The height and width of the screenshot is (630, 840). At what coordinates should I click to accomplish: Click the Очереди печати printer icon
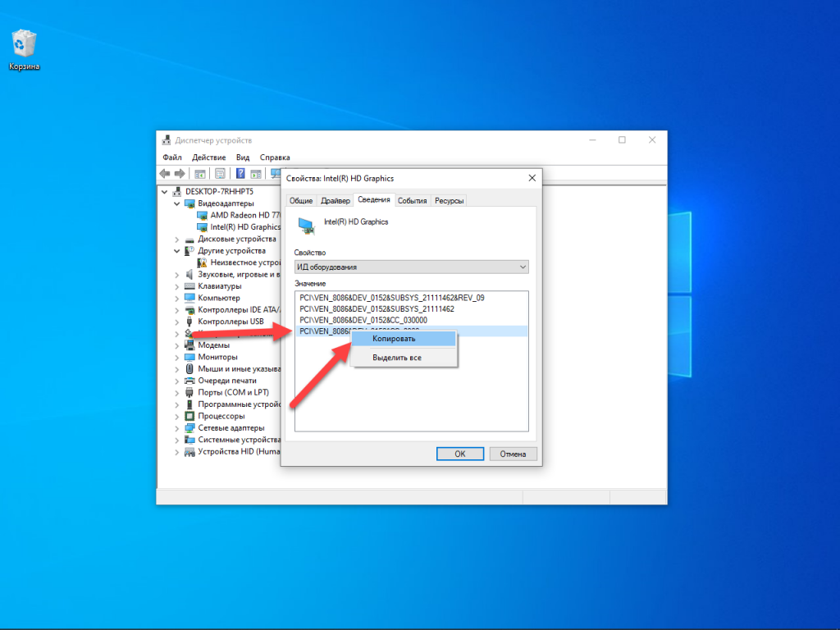click(x=189, y=381)
